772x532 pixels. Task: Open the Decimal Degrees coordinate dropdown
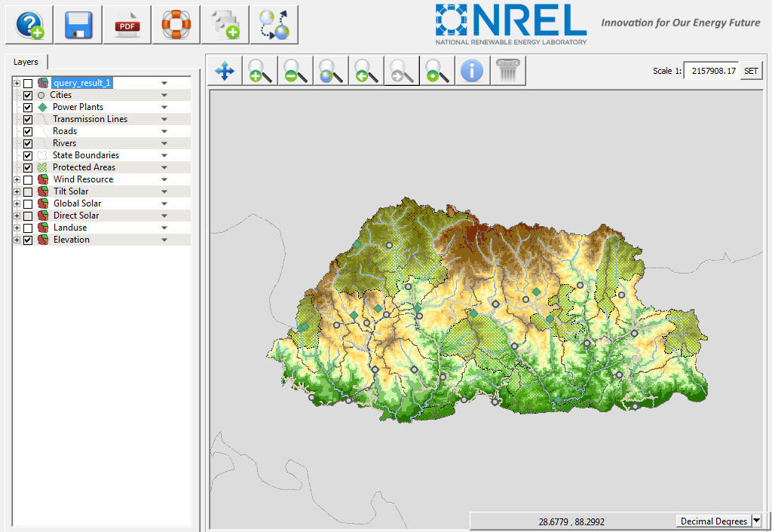pos(758,521)
